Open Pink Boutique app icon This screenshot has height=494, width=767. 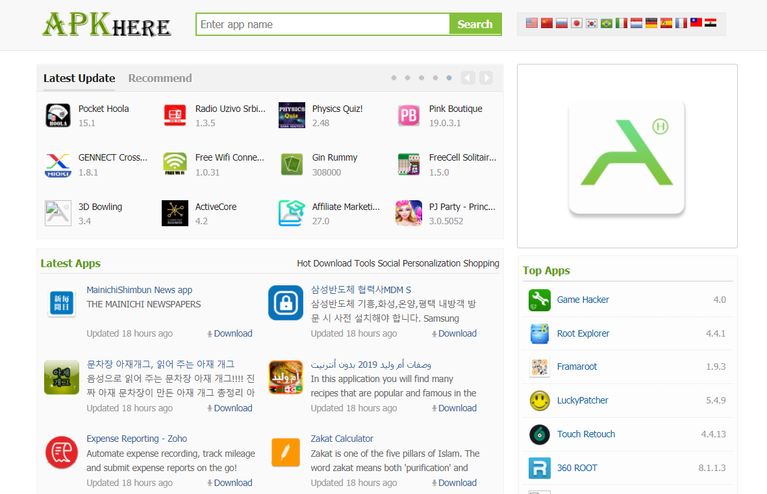409,115
